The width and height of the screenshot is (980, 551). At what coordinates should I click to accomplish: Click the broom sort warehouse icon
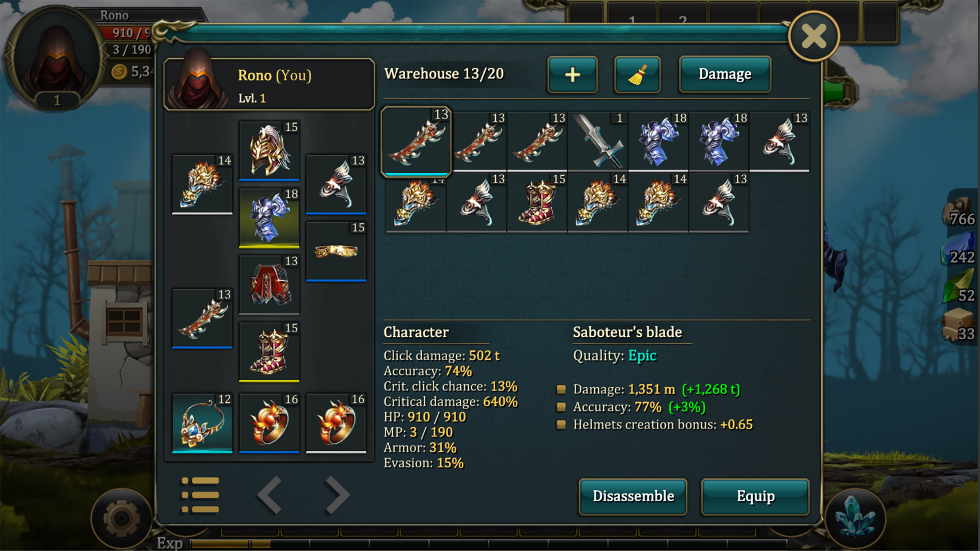coord(637,75)
